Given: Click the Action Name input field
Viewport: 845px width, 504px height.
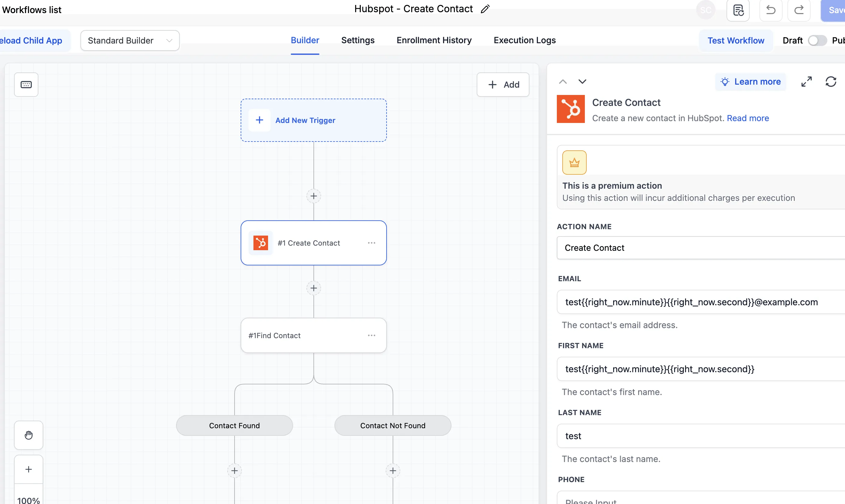Looking at the screenshot, I should [701, 247].
